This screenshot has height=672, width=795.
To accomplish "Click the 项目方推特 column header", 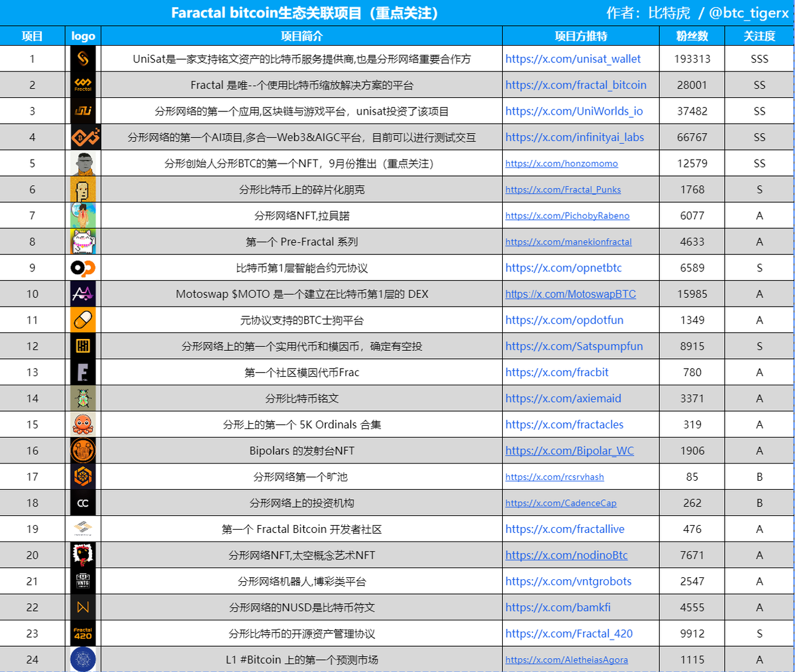I will pos(581,36).
